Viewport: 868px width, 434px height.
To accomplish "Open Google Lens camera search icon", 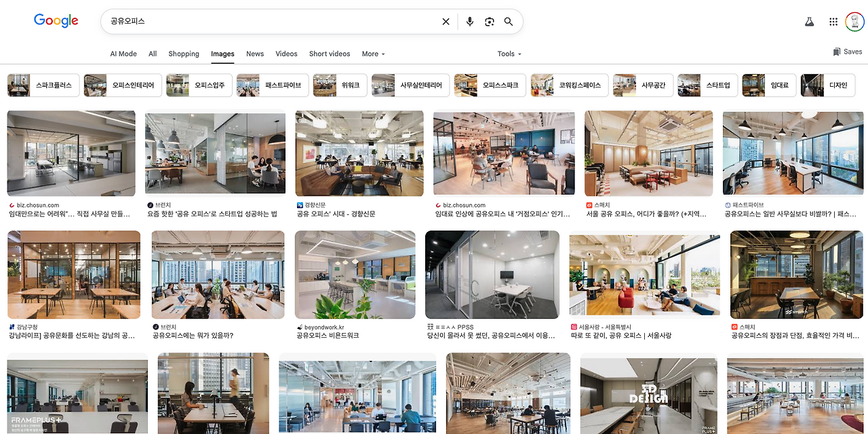I will [490, 22].
